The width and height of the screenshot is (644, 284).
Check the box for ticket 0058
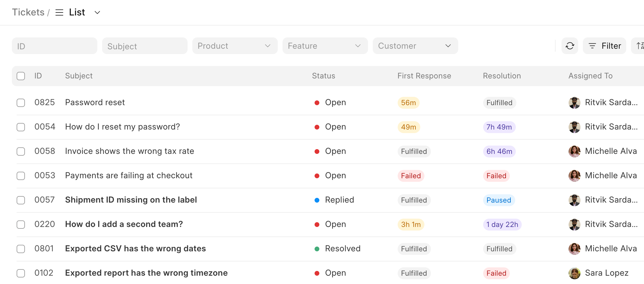tap(21, 152)
